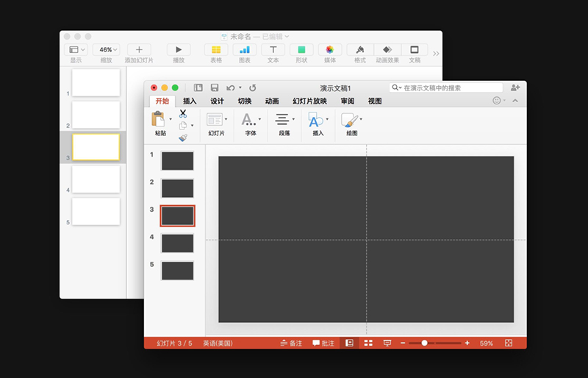Click the zoom in plus icon
The height and width of the screenshot is (378, 588).
click(467, 343)
